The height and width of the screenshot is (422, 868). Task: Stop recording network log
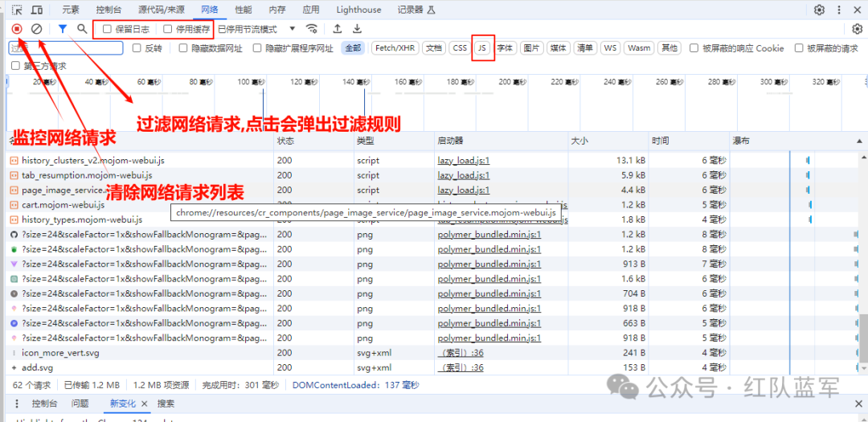(17, 29)
